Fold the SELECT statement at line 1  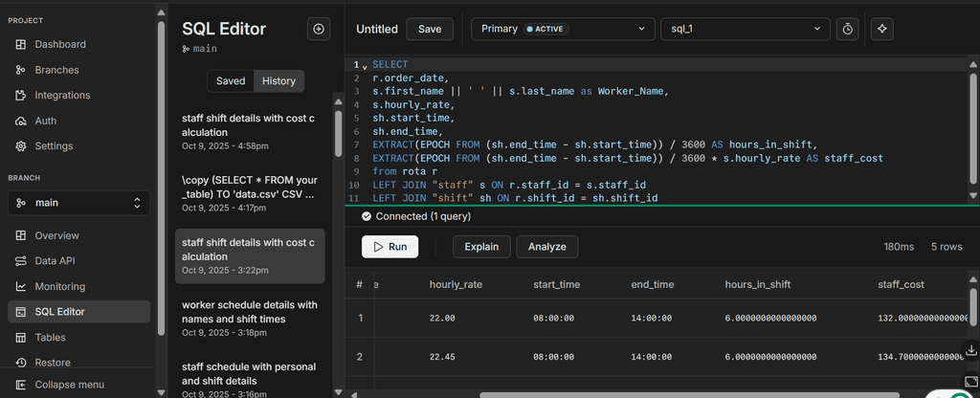[x=365, y=66]
